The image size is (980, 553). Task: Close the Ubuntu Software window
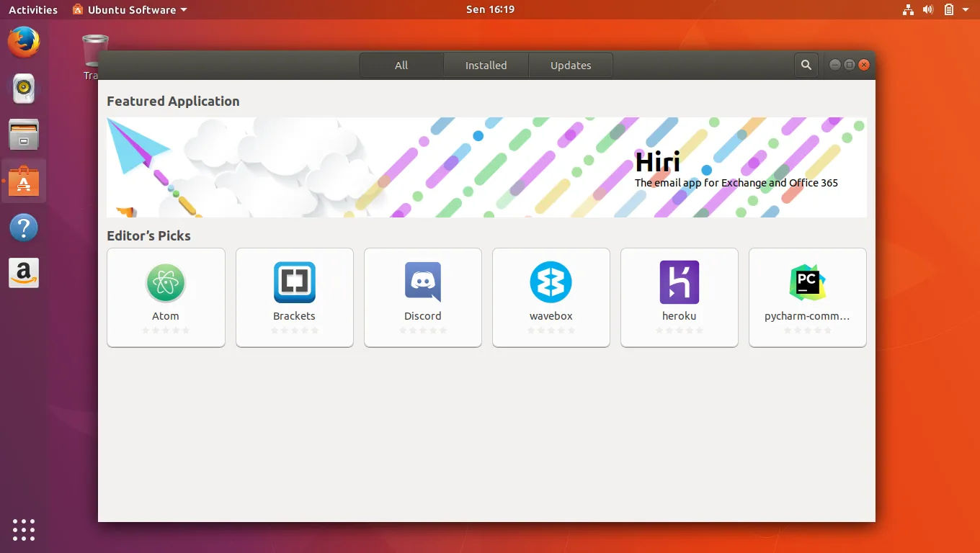tap(864, 65)
